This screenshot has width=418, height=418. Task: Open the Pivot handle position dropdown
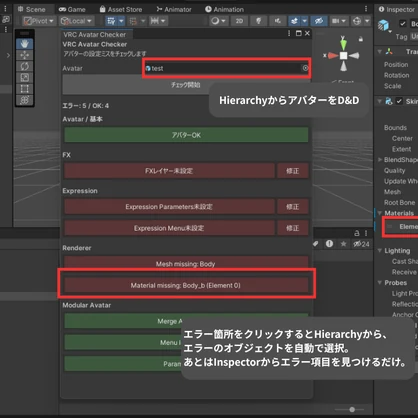pyautogui.click(x=39, y=21)
